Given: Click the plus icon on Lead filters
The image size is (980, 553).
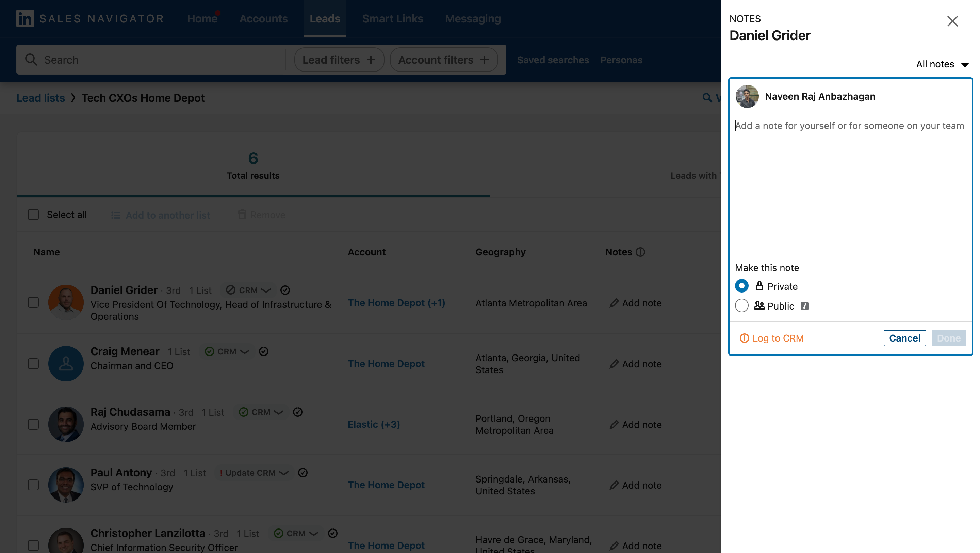Looking at the screenshot, I should [371, 59].
